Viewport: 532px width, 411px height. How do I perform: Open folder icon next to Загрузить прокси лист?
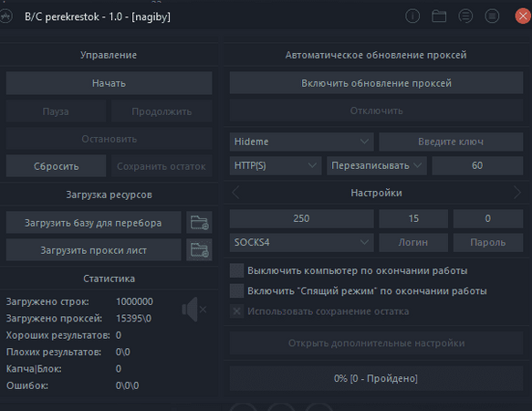coord(199,250)
